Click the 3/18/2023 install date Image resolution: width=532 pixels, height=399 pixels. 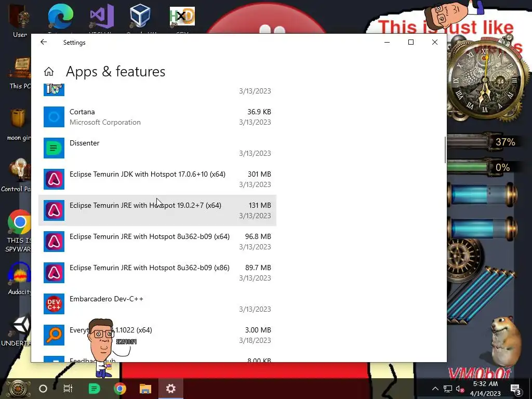pyautogui.click(x=255, y=340)
